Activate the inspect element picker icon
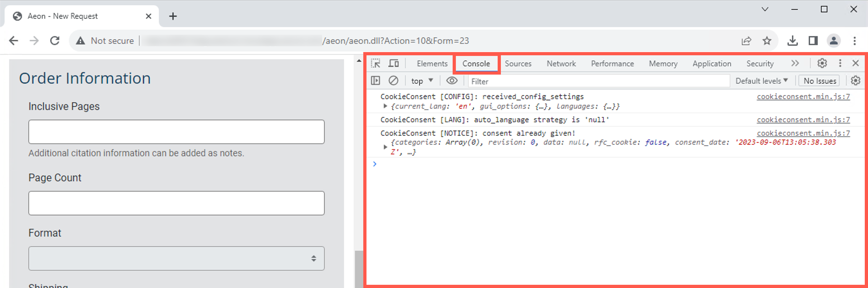Viewport: 868px width, 288px height. point(375,63)
